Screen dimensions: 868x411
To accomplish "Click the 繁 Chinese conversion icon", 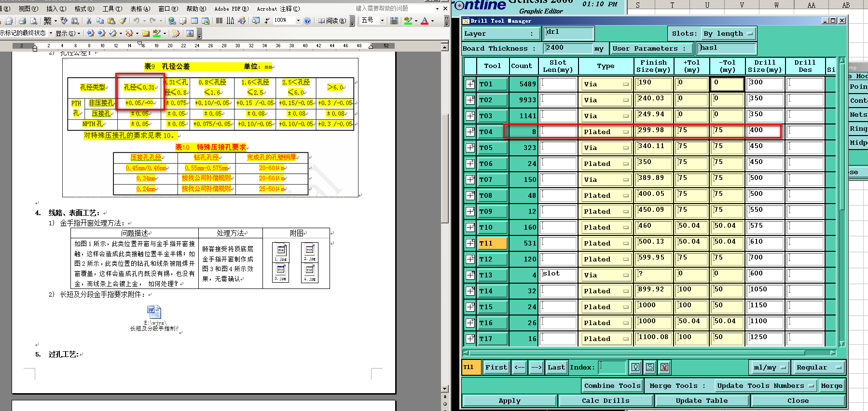I will 47,21.
